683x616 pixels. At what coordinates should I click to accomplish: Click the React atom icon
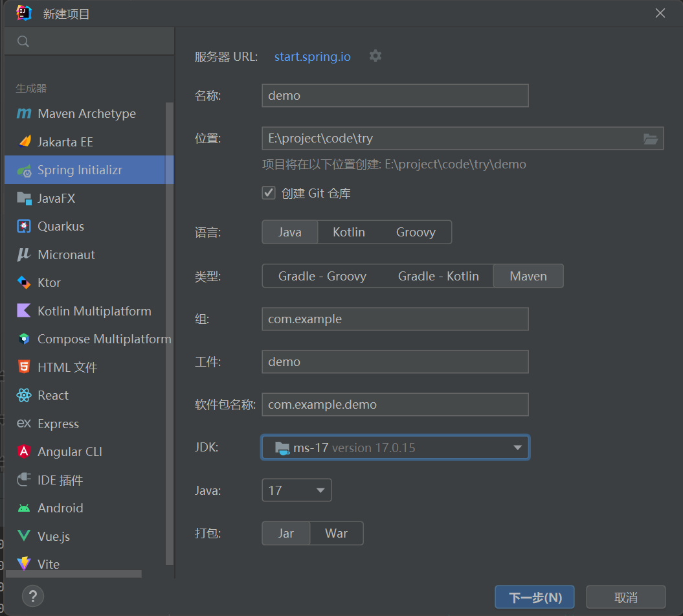click(24, 395)
